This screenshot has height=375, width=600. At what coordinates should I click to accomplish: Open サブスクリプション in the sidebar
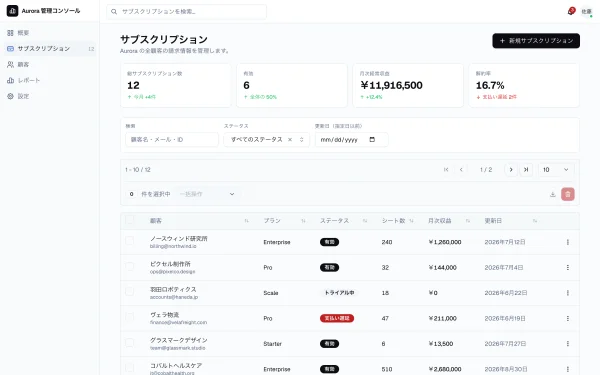(x=50, y=49)
